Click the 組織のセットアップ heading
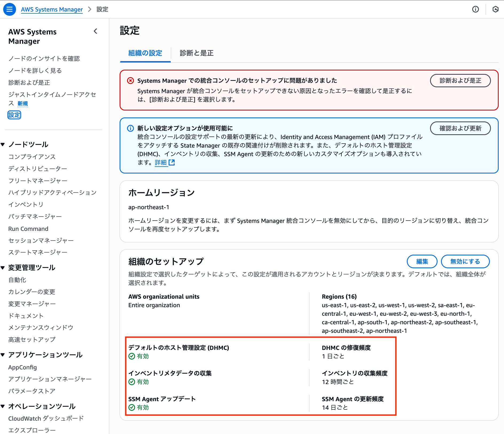Viewport: 504px width, 434px height. click(166, 262)
